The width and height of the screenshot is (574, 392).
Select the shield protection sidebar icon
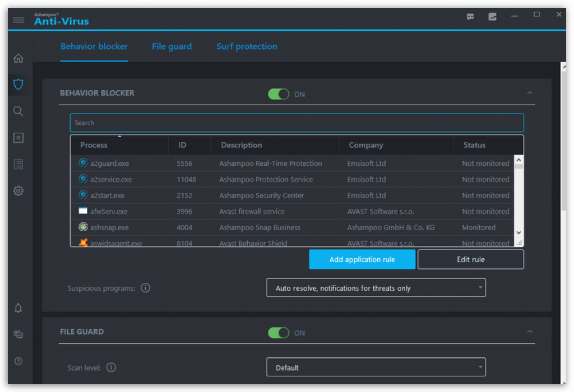[18, 85]
